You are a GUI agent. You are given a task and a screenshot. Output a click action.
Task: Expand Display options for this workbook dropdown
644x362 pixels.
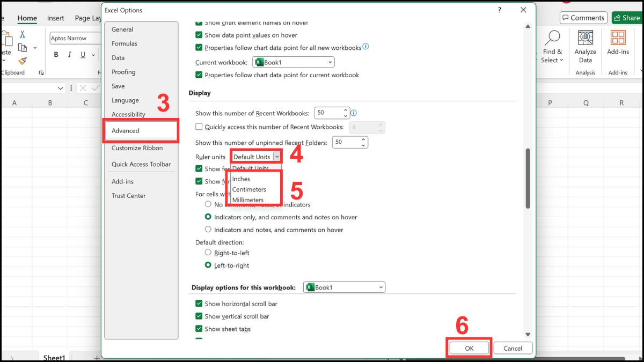pyautogui.click(x=380, y=287)
